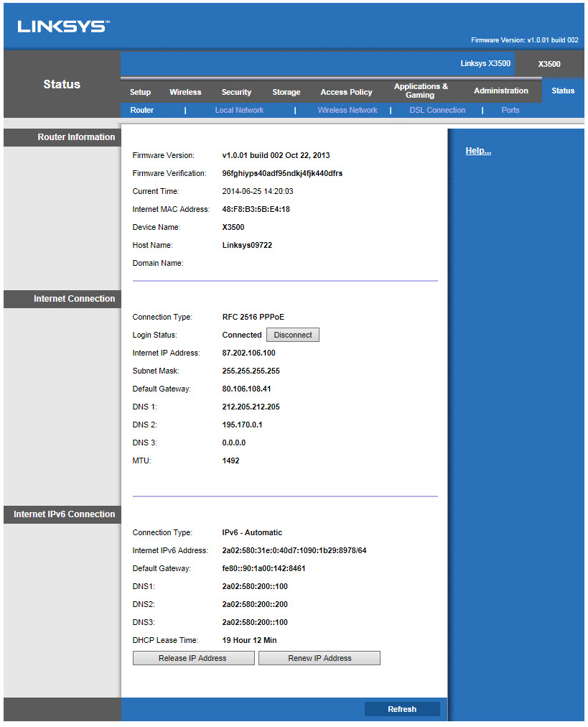Viewport: 588px width, 727px height.
Task: Click the Disconnect button
Action: tap(293, 335)
